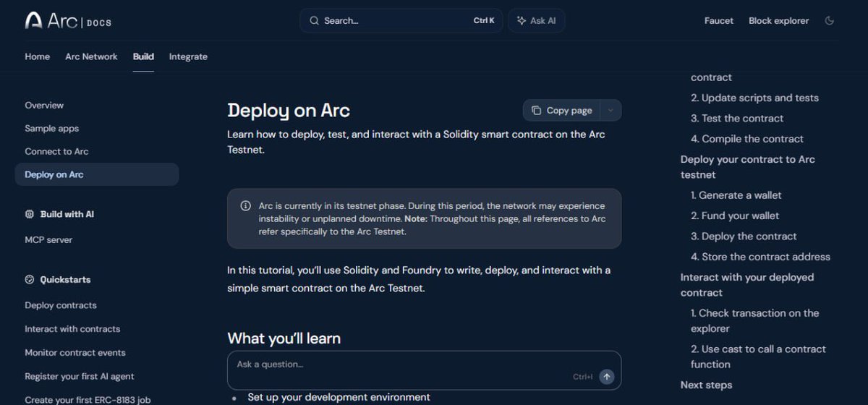Image resolution: width=868 pixels, height=405 pixels.
Task: Open Overview in the sidebar
Action: tap(44, 106)
